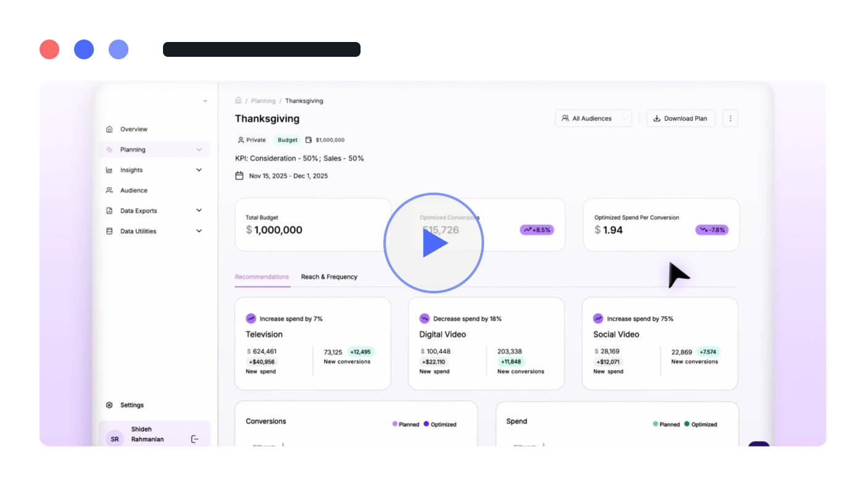Image resolution: width=868 pixels, height=486 pixels.
Task: Click the +$40,956 new spend badge
Action: tap(263, 362)
